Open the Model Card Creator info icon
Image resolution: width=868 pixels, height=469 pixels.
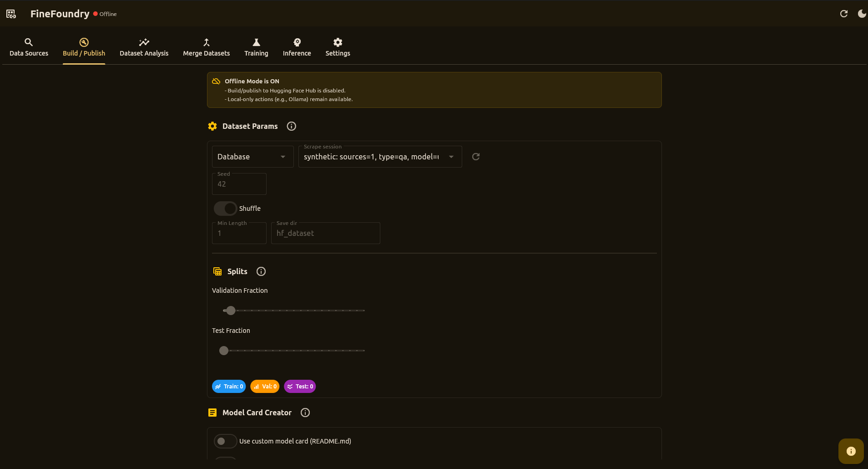tap(304, 413)
